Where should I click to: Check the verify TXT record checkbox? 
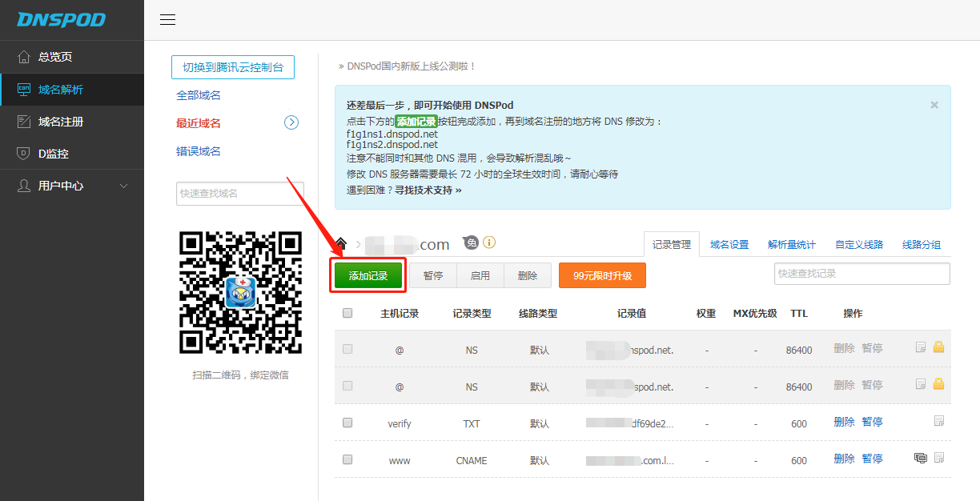tap(347, 423)
